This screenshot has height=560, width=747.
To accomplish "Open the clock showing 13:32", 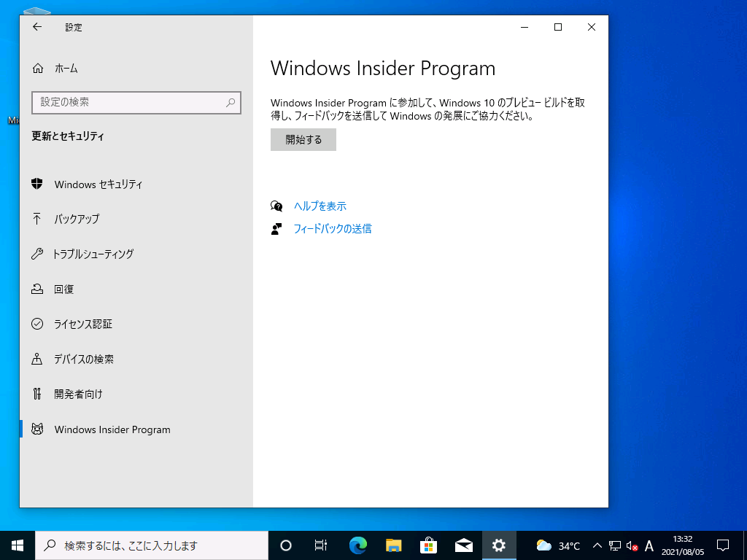I will (x=683, y=545).
